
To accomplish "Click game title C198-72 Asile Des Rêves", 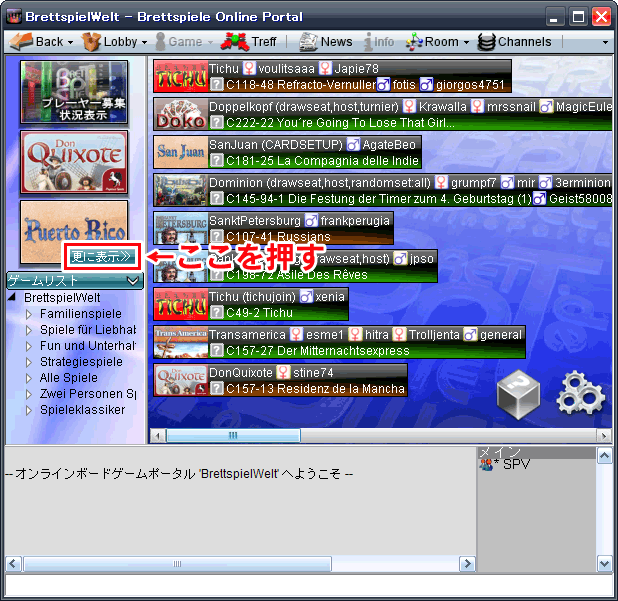I will [296, 275].
